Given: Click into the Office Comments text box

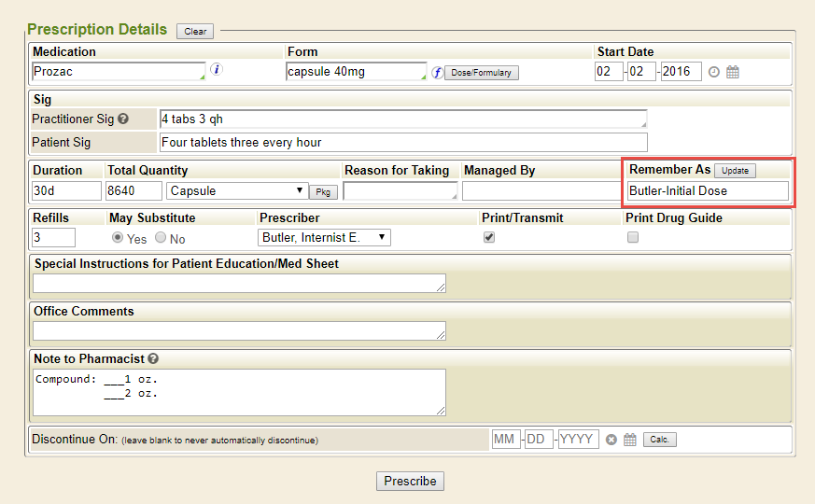Looking at the screenshot, I should tap(239, 330).
